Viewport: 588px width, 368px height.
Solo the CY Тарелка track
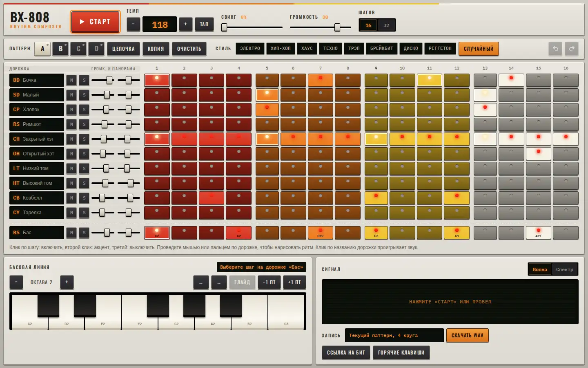84,213
